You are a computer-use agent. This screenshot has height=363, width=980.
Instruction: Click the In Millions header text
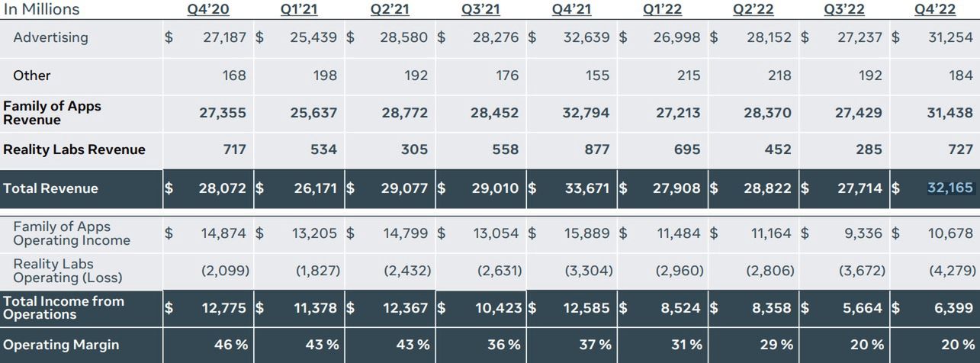click(41, 10)
